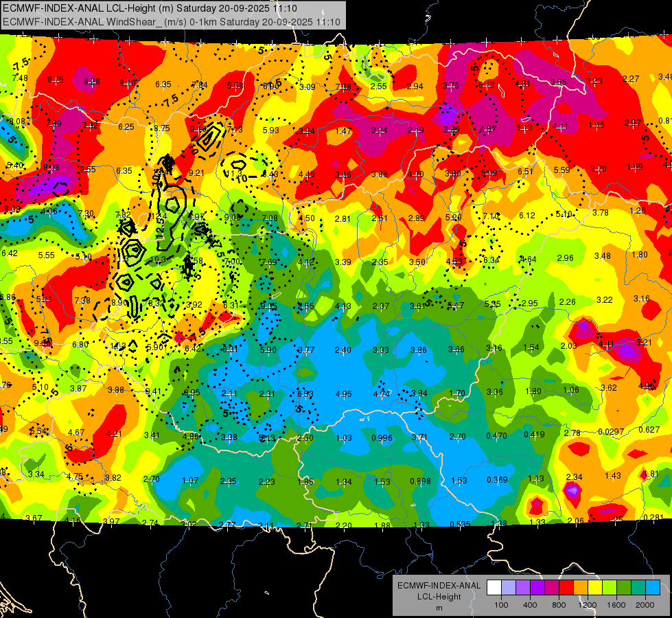Click the grid value '3.22'
The height and width of the screenshot is (618, 672).
point(604,300)
